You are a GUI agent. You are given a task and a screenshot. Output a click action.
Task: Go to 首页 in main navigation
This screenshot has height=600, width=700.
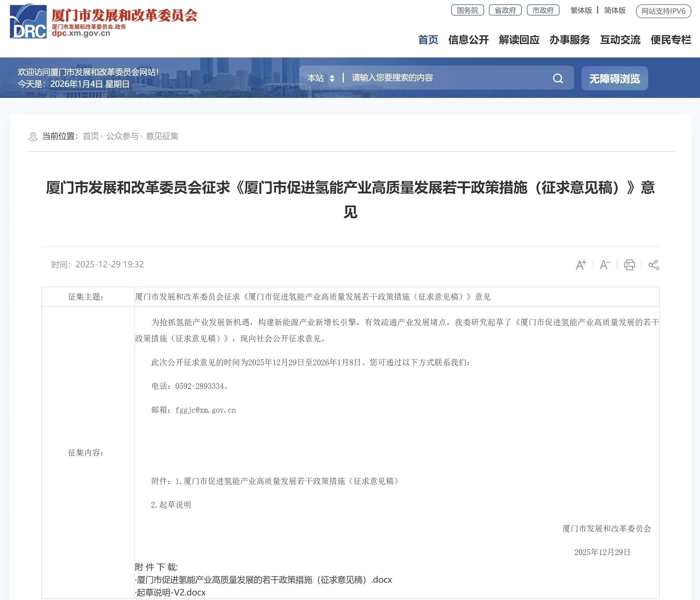tap(428, 40)
